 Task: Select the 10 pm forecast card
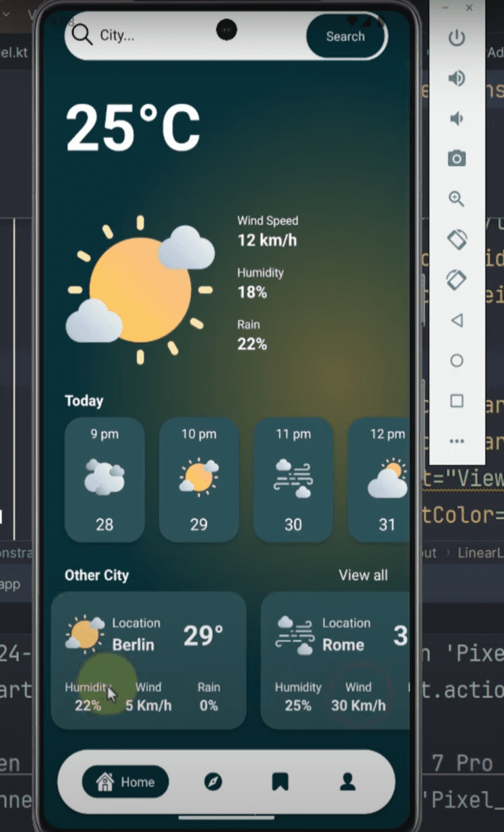tap(199, 480)
